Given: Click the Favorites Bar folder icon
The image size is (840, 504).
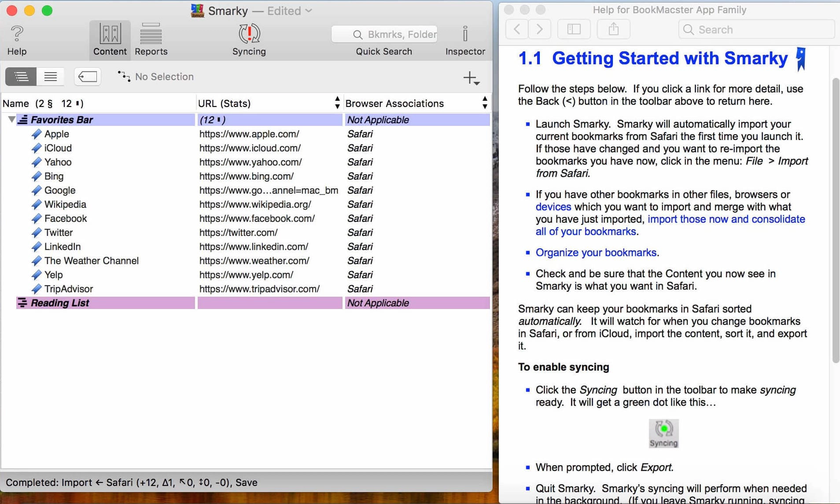Looking at the screenshot, I should 23,119.
